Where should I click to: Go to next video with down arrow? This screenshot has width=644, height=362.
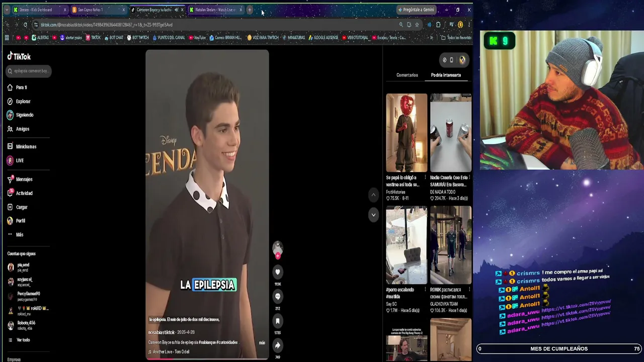pyautogui.click(x=373, y=215)
